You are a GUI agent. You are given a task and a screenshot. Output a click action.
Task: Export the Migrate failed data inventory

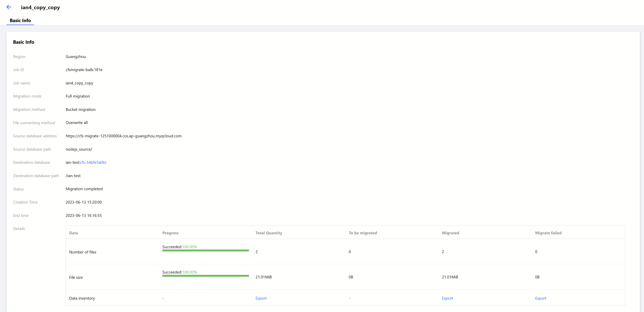click(541, 298)
